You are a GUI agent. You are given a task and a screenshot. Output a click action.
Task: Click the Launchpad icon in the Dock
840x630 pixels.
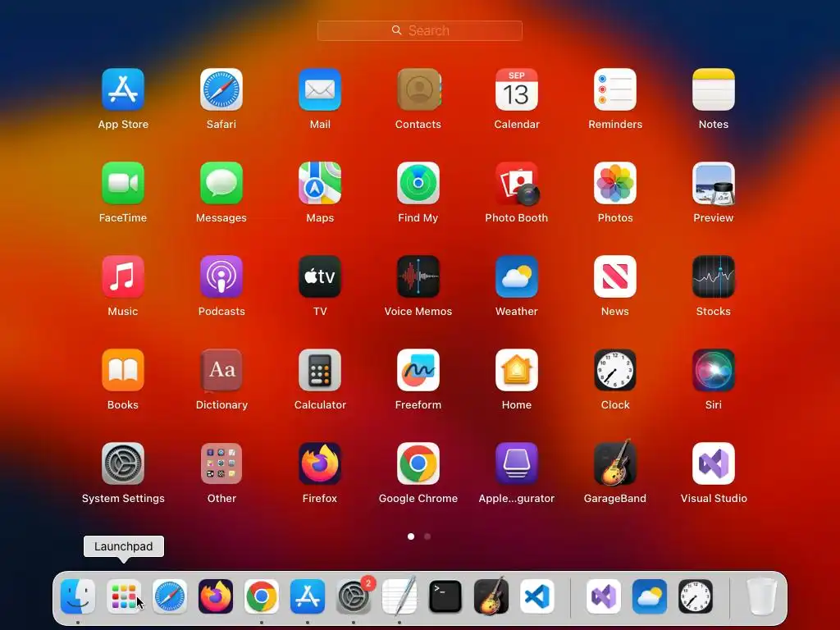point(124,596)
